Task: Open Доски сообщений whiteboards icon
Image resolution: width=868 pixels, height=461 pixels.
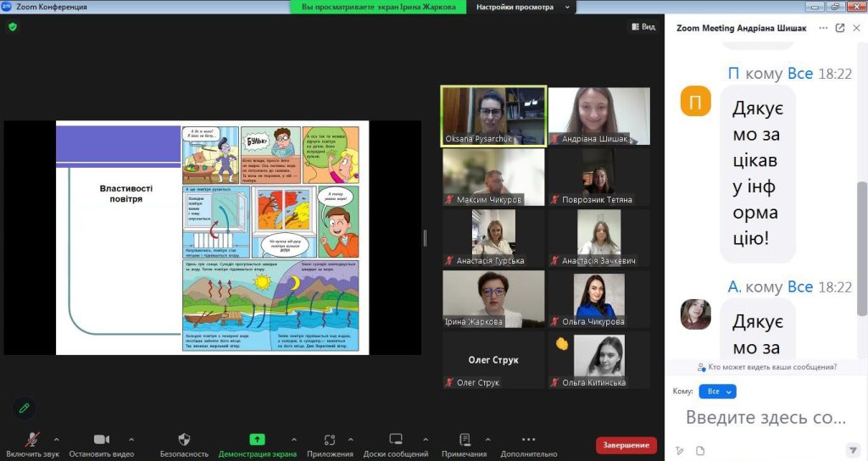Action: coord(396,439)
